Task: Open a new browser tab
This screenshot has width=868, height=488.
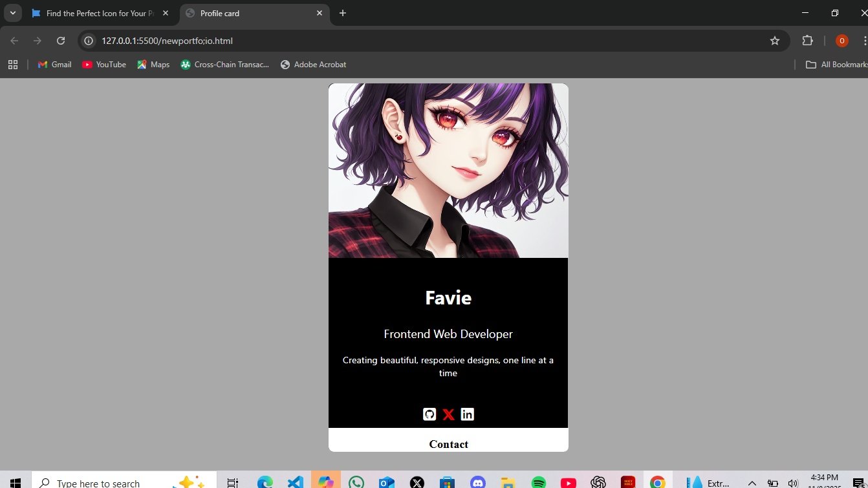Action: [x=343, y=13]
